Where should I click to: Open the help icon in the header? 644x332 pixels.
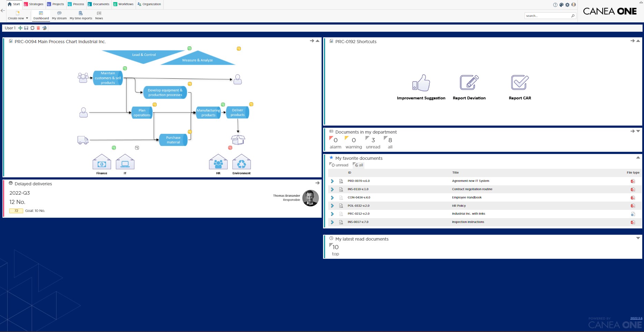point(555,5)
